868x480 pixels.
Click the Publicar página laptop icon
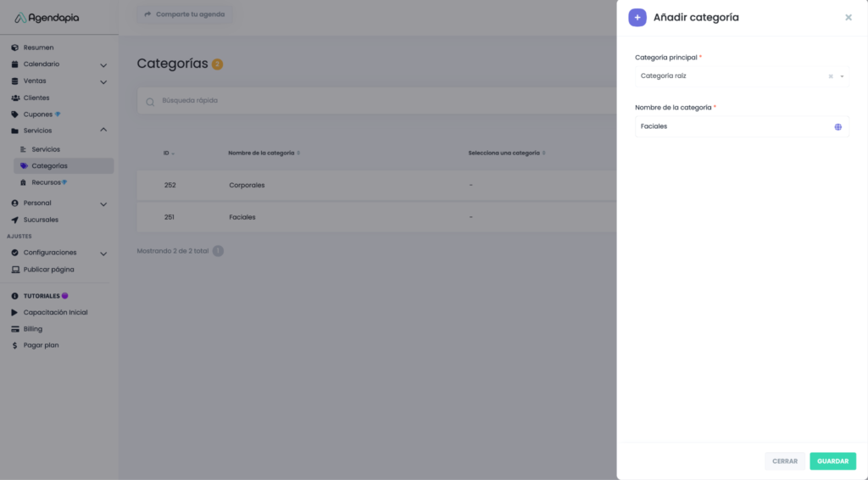[x=15, y=270]
